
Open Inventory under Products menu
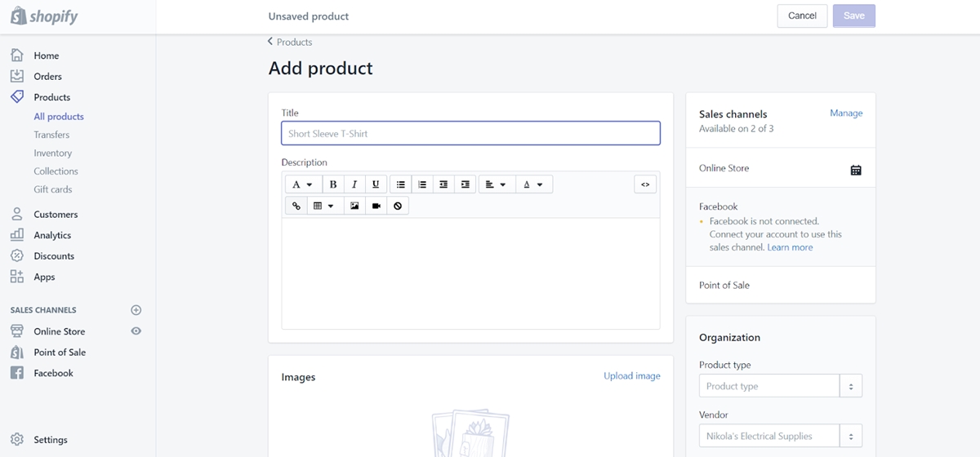pos(53,153)
